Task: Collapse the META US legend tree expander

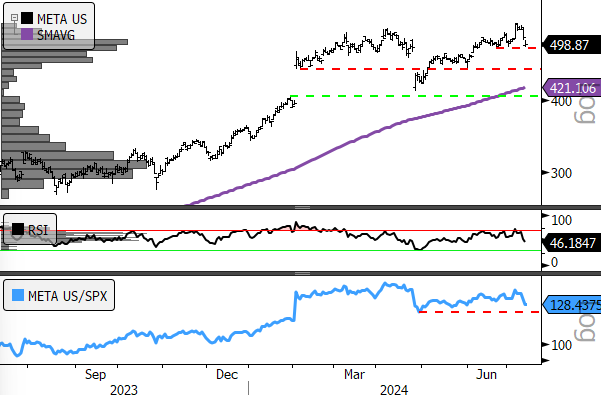Action: [x=14, y=18]
